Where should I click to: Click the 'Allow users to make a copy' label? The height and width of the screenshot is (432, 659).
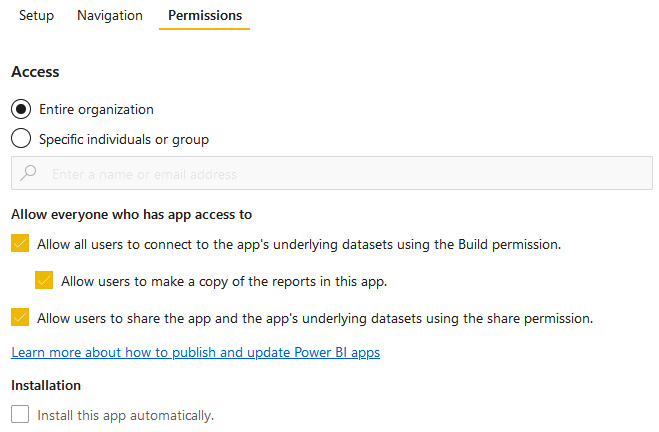[223, 281]
